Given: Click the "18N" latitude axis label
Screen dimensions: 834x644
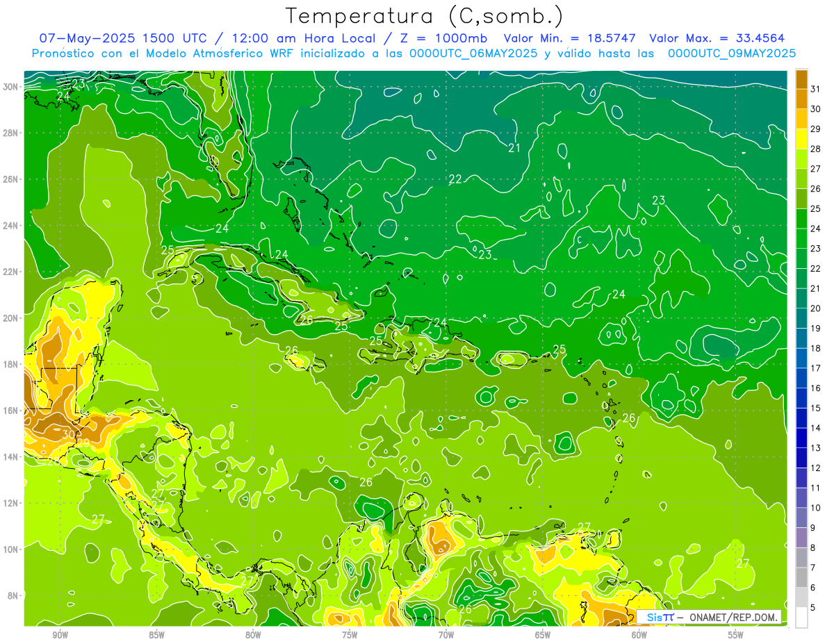Looking at the screenshot, I should [x=10, y=364].
